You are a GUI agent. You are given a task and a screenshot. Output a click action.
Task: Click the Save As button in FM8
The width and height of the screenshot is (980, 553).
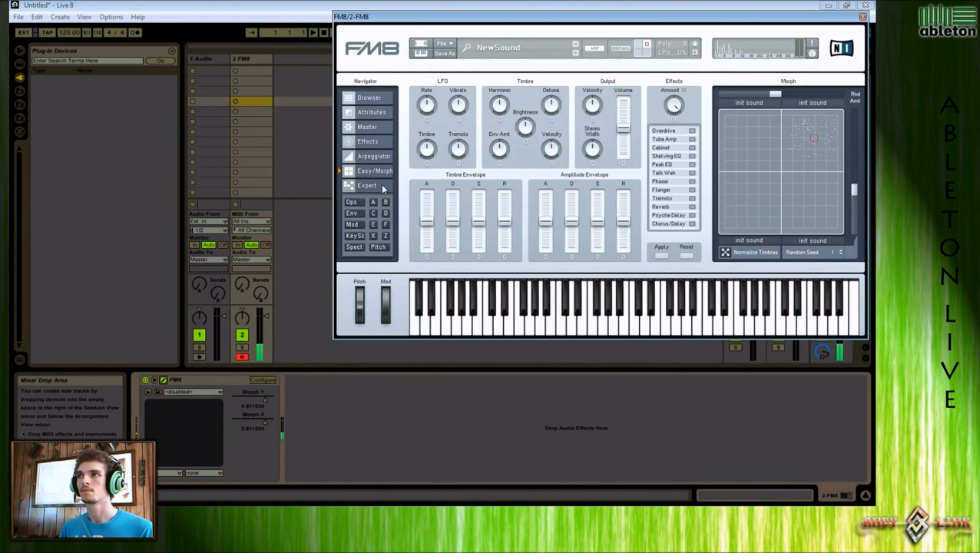(445, 53)
